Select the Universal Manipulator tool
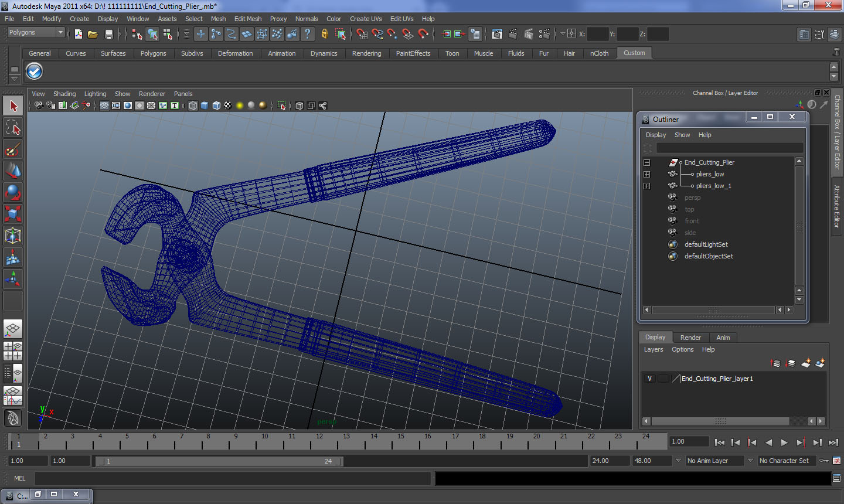844x504 pixels. tap(13, 236)
